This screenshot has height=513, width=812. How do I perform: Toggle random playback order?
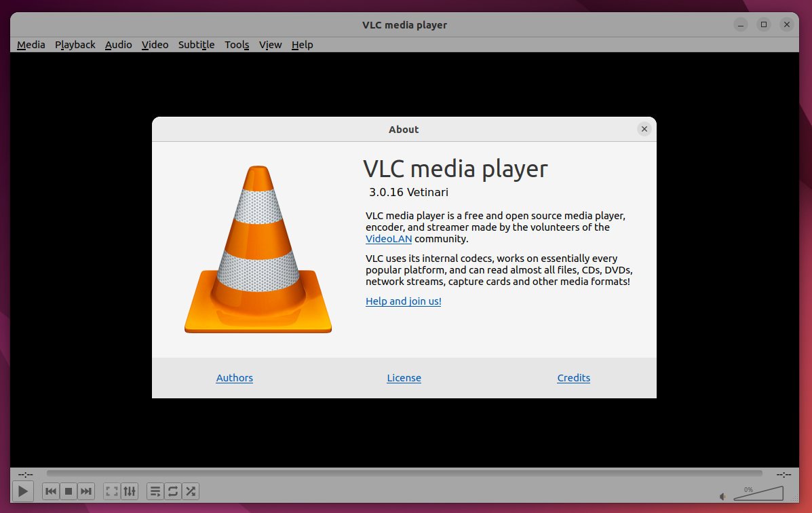(190, 491)
